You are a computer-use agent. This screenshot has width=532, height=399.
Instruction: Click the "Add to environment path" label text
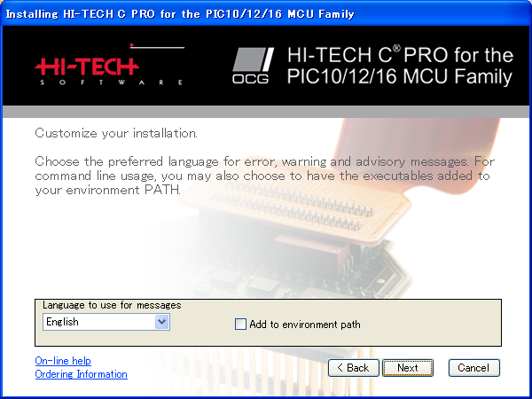tap(305, 325)
